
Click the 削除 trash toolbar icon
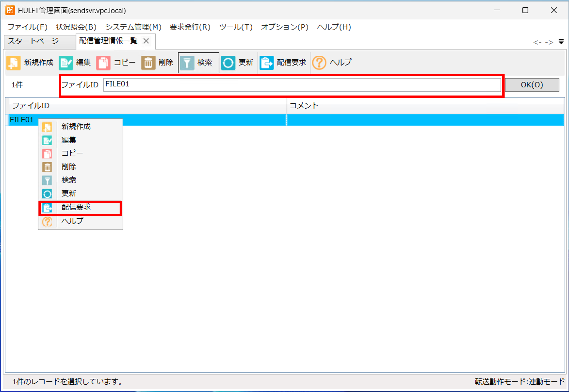click(148, 63)
